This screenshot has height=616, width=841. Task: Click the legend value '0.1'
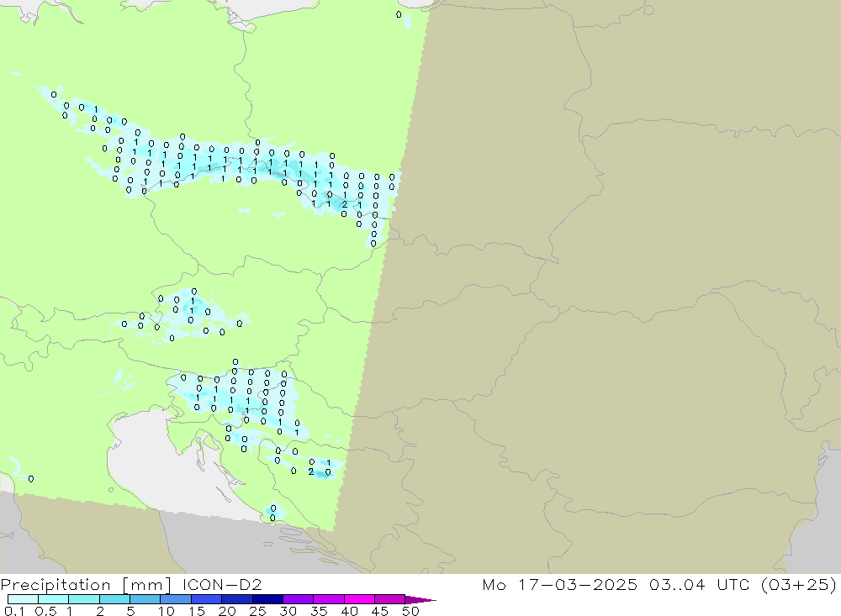(x=14, y=611)
